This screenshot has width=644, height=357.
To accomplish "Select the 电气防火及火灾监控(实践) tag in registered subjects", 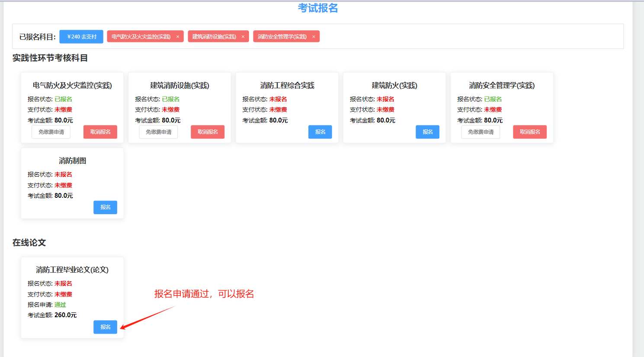I will point(141,37).
